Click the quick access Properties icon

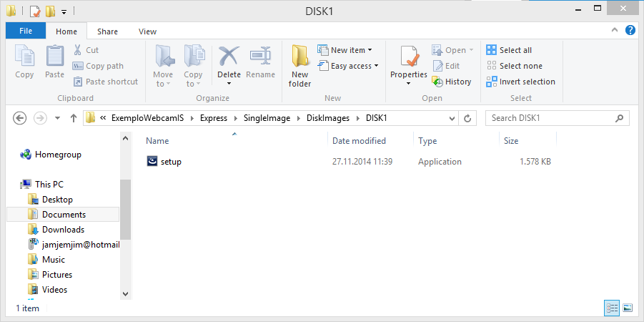pos(35,11)
